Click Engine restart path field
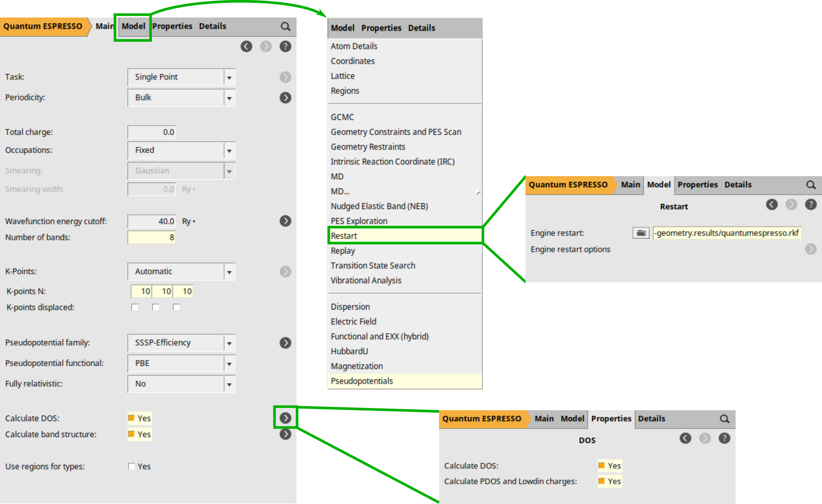 [727, 233]
